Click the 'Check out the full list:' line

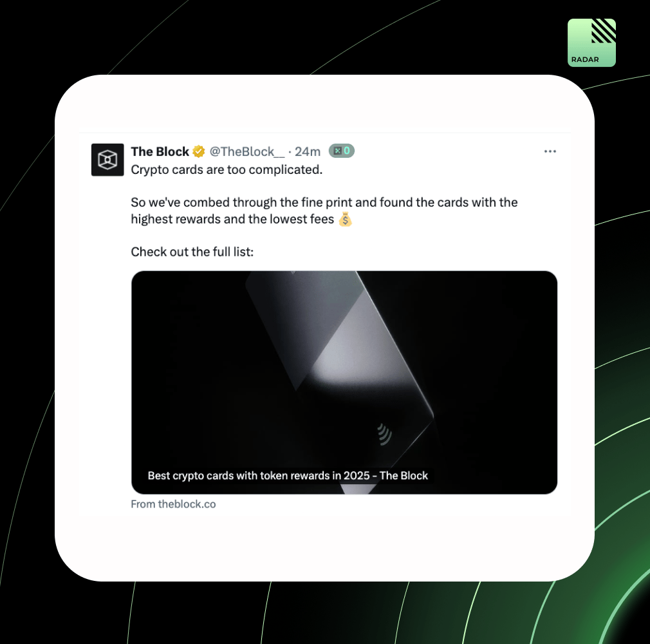pos(192,251)
